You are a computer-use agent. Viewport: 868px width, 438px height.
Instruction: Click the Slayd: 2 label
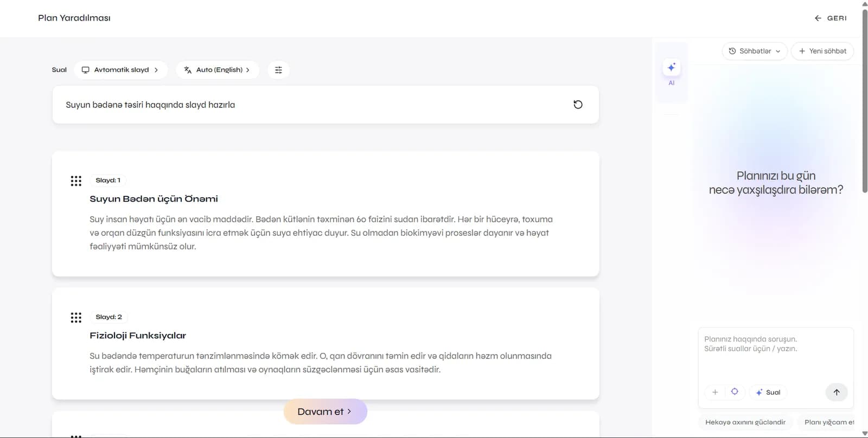(108, 317)
